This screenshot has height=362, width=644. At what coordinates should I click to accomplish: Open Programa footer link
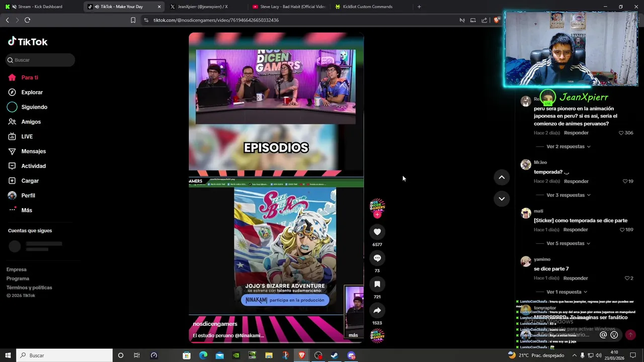pos(18,279)
